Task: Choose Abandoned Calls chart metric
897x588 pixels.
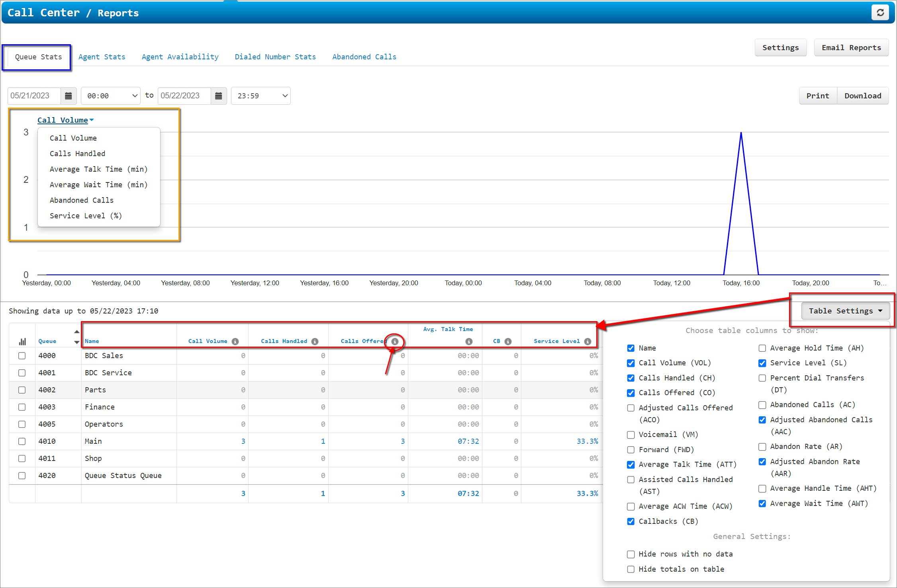Action: [x=82, y=200]
